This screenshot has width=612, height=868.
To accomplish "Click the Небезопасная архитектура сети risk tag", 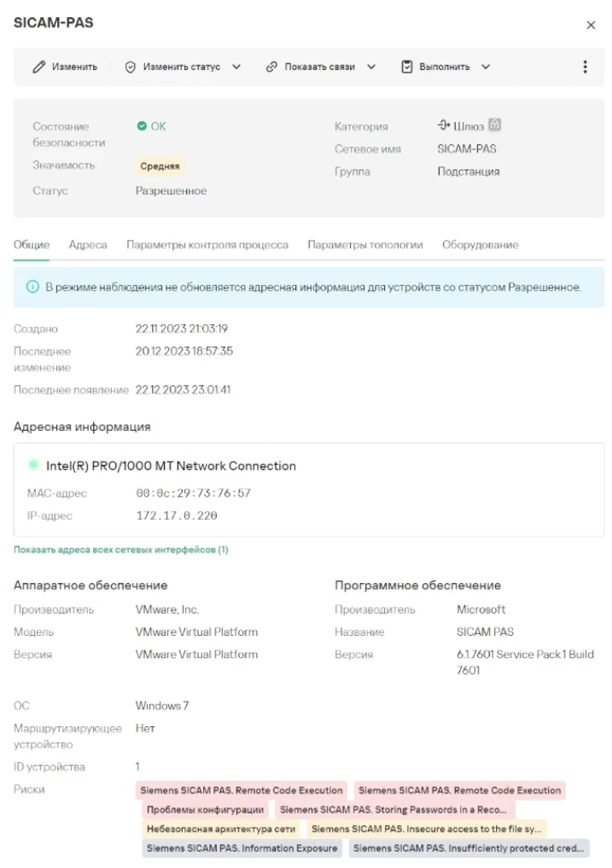I will pos(220,829).
